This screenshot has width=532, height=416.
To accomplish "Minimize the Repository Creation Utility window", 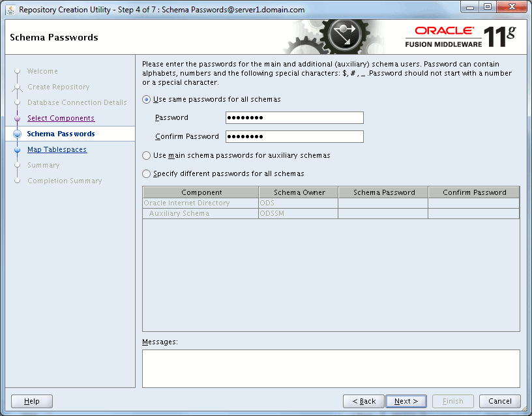I will coord(470,7).
